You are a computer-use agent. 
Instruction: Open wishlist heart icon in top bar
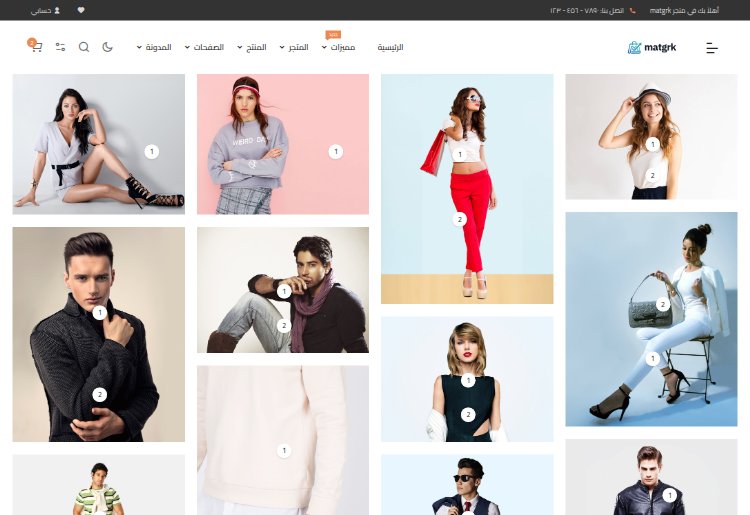pyautogui.click(x=81, y=10)
